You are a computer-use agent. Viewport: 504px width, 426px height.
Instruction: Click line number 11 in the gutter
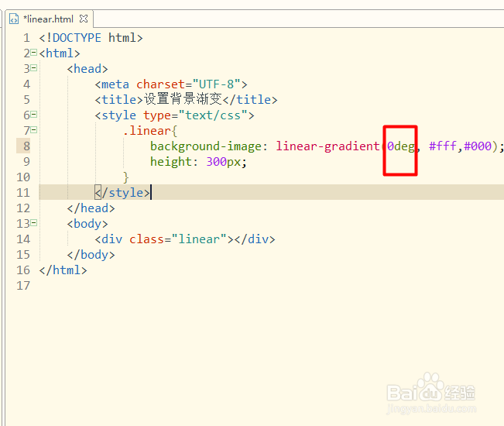(x=23, y=193)
